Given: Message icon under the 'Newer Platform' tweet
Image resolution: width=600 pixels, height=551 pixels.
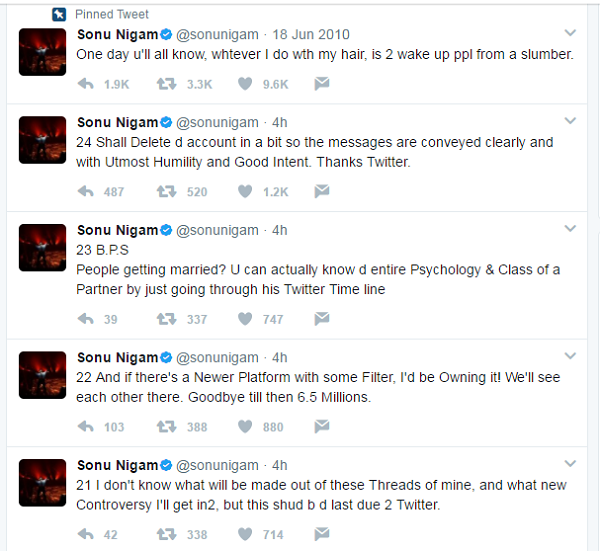Looking at the screenshot, I should pos(322,426).
